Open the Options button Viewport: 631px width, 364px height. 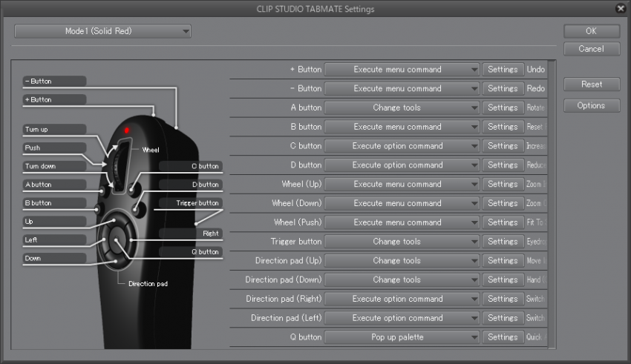[591, 106]
